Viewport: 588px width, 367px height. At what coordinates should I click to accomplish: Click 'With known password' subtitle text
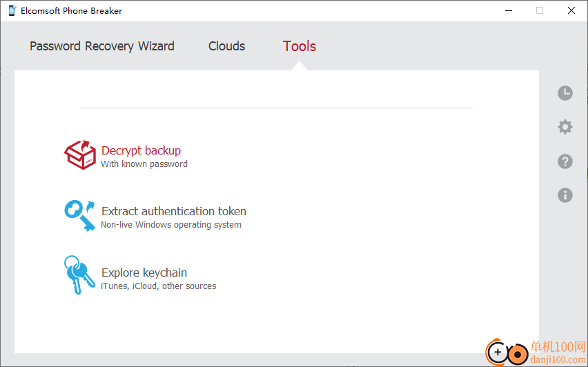(144, 163)
